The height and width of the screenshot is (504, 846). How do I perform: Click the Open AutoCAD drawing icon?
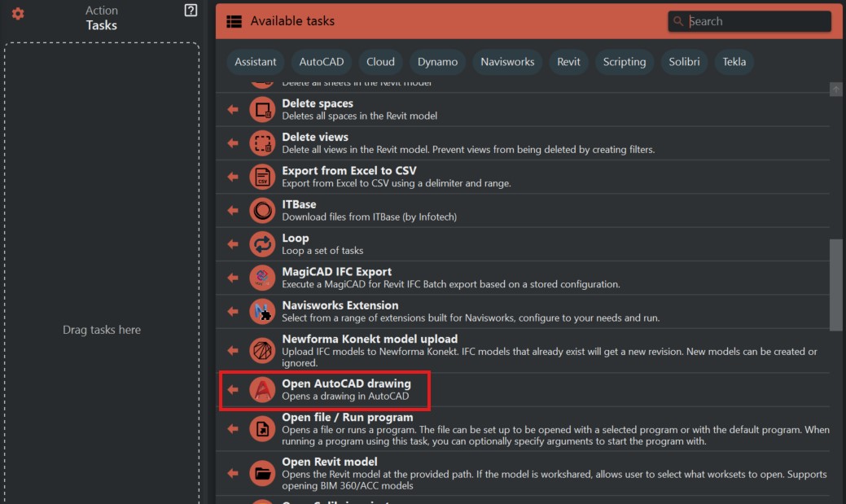click(x=262, y=390)
